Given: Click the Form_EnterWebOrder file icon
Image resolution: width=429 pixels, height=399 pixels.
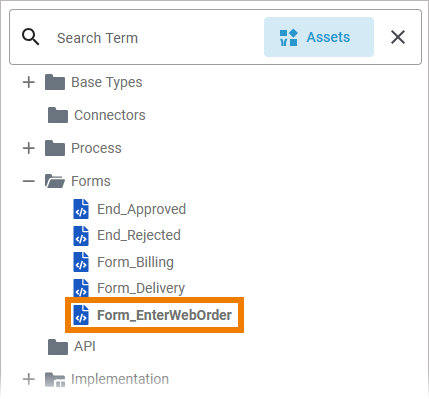Looking at the screenshot, I should click(81, 315).
